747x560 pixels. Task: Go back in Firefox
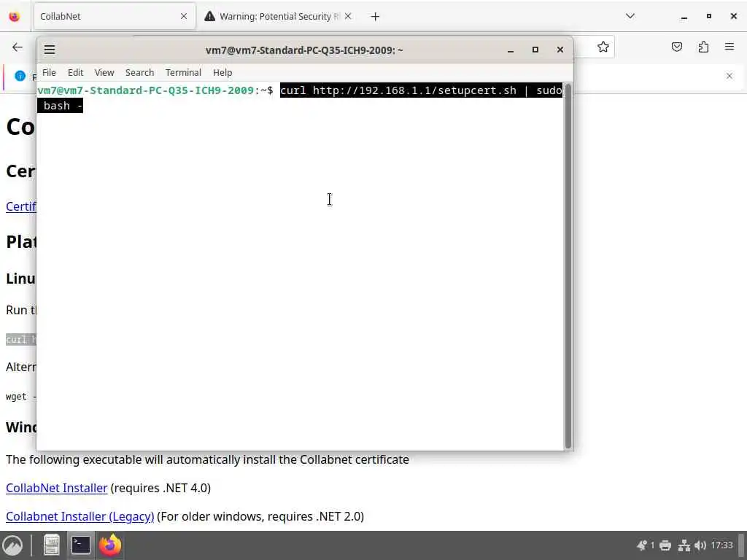(x=18, y=47)
